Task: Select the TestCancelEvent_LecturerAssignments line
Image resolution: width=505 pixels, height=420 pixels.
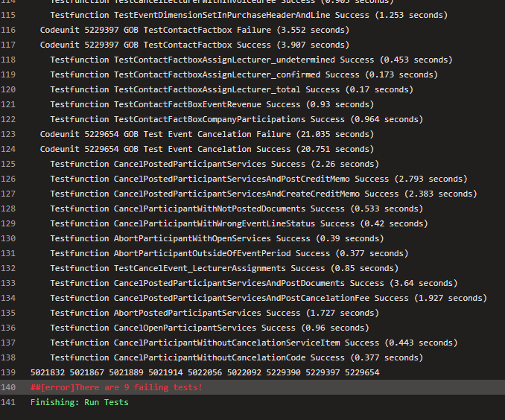Action: (224, 268)
